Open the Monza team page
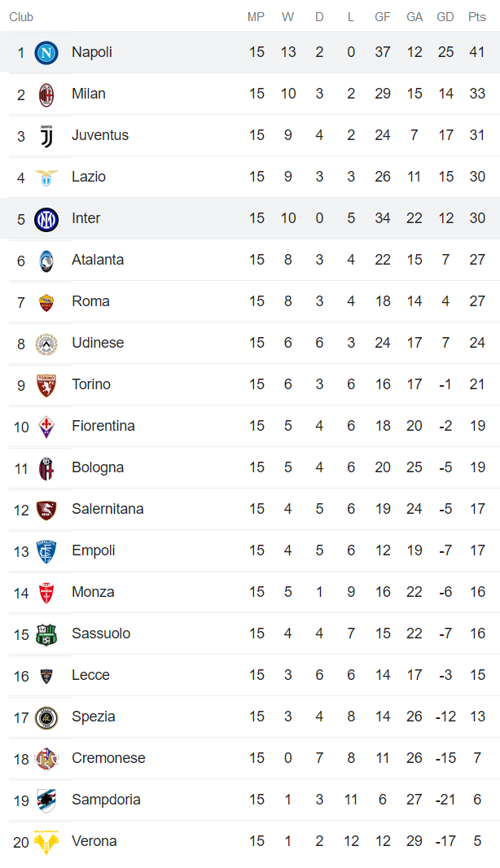500x868 pixels. (93, 592)
